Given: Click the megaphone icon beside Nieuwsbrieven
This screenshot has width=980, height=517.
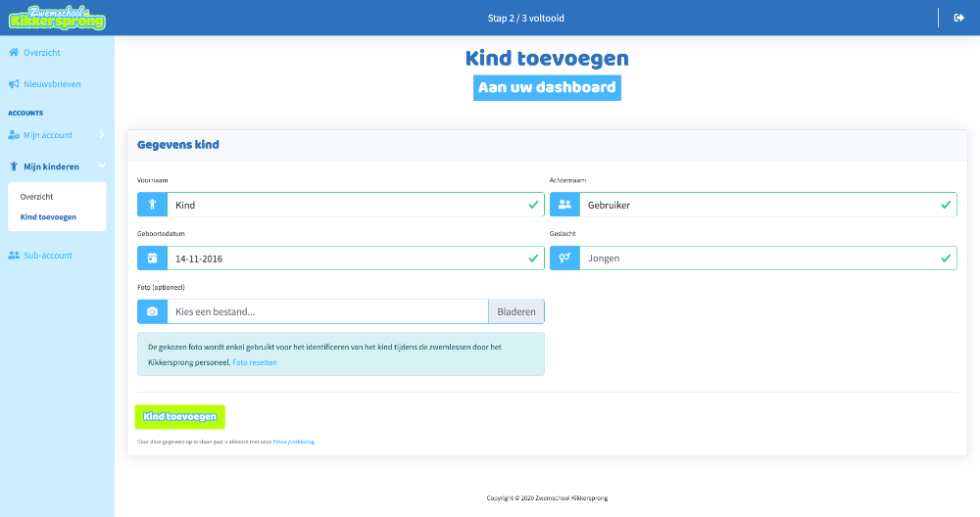Looking at the screenshot, I should [14, 84].
